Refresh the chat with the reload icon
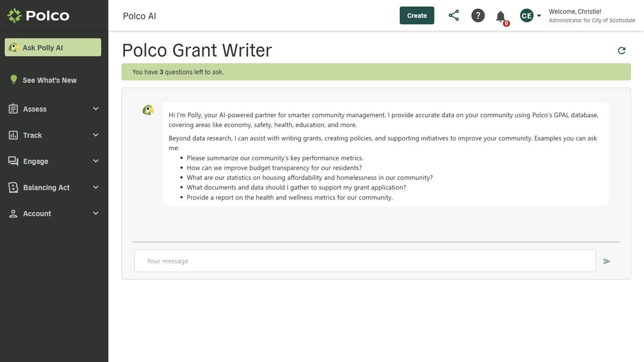644x362 pixels. click(x=621, y=50)
